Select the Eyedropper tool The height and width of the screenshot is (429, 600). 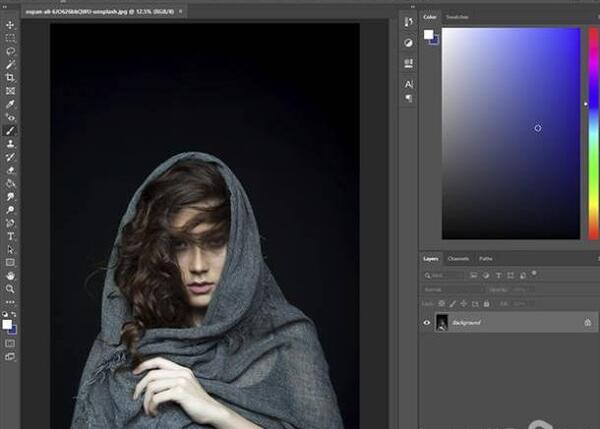pos(10,104)
